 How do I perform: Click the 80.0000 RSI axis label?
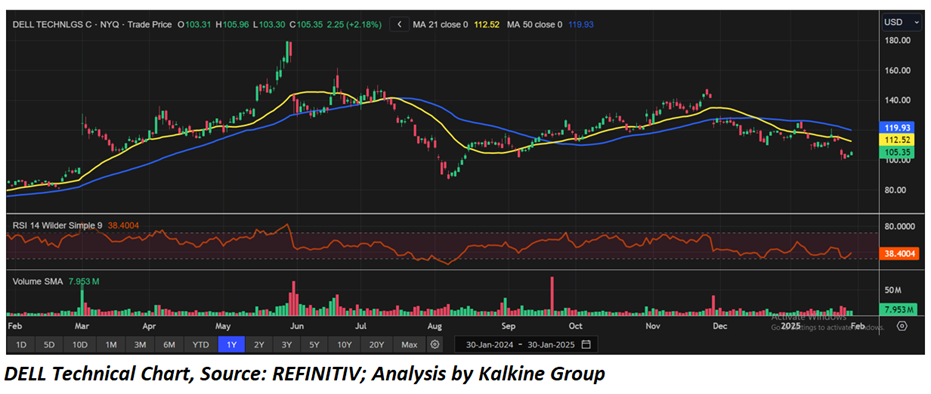(900, 226)
